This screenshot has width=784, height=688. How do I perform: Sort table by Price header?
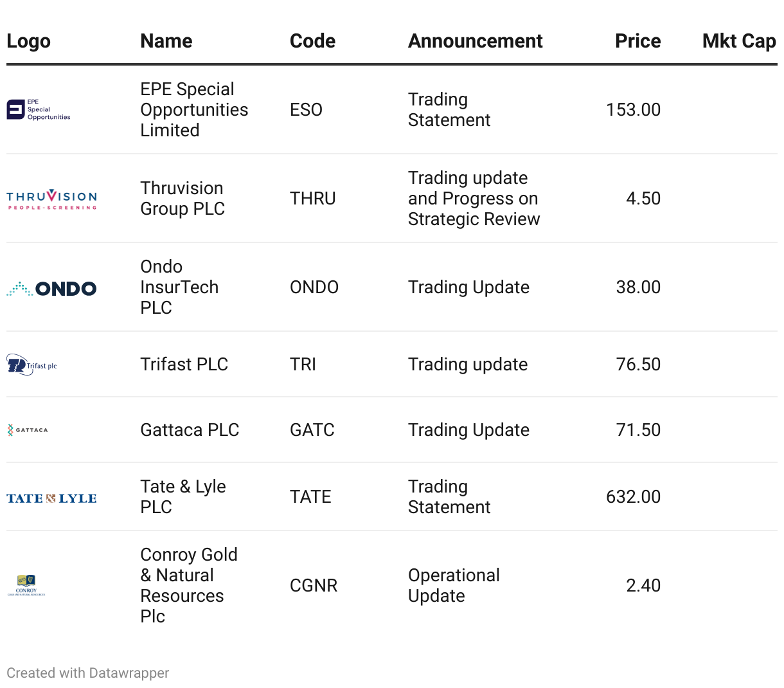pos(637,41)
